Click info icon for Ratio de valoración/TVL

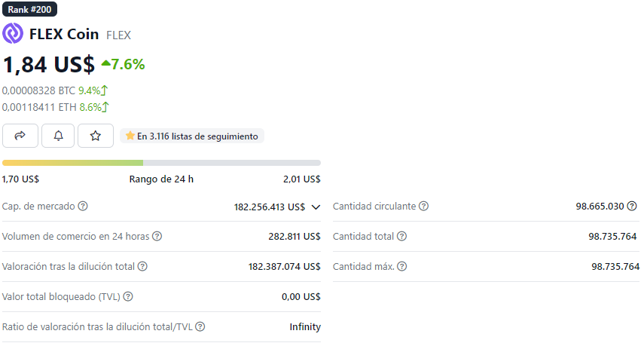click(200, 326)
